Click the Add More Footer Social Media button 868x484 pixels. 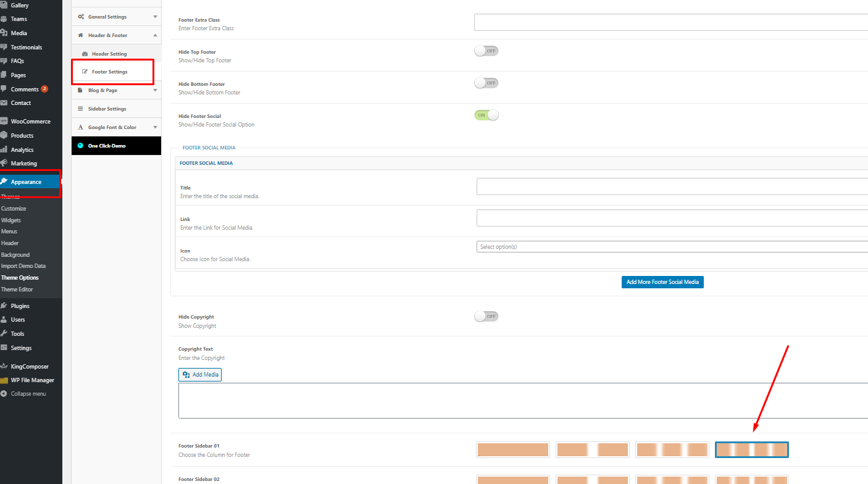pos(662,282)
